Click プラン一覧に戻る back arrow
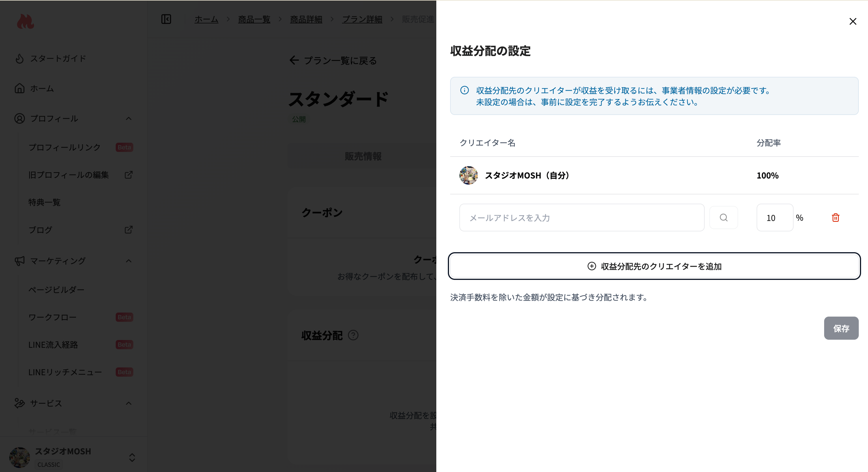 click(x=294, y=60)
